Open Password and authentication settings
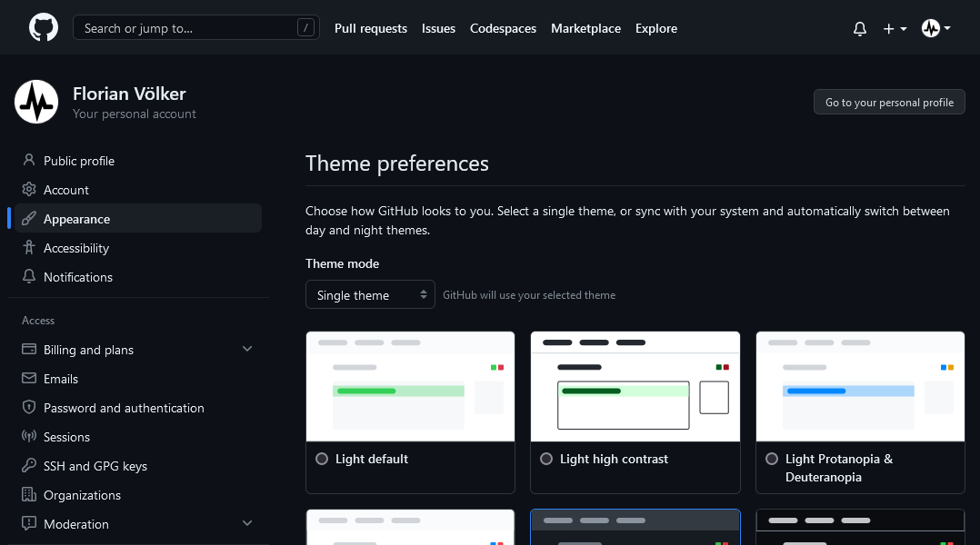980x545 pixels. click(137, 408)
